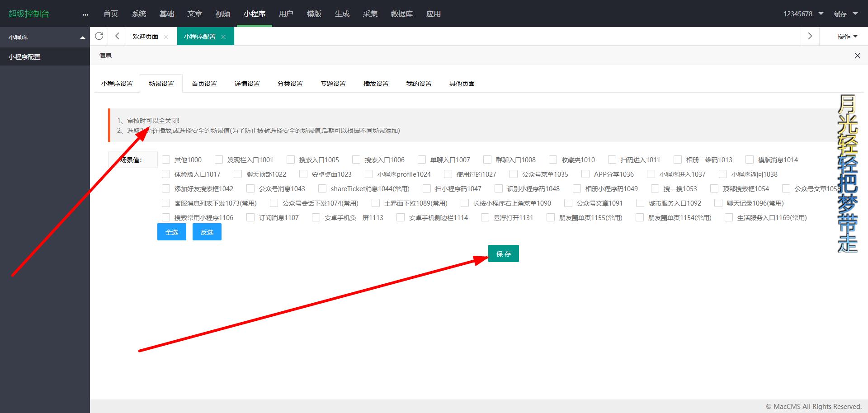Check the 扫码进入1011 scene value
The image size is (868, 413).
click(x=612, y=160)
